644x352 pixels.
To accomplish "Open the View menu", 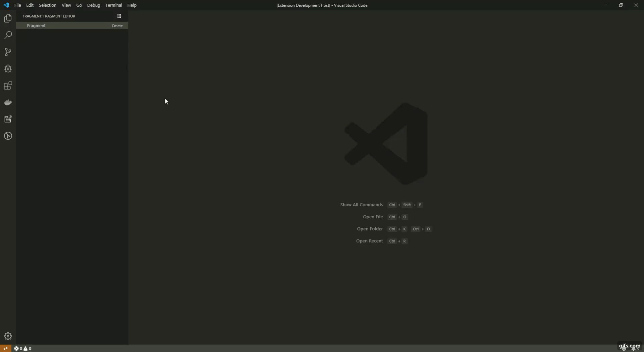I will pyautogui.click(x=66, y=5).
